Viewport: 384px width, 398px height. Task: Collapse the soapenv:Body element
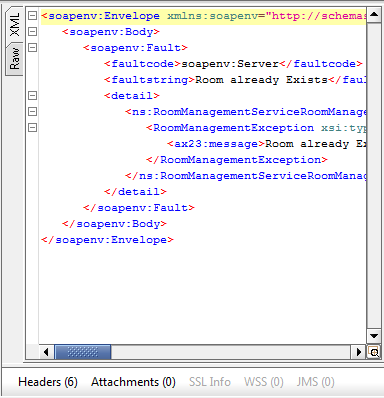[x=32, y=31]
